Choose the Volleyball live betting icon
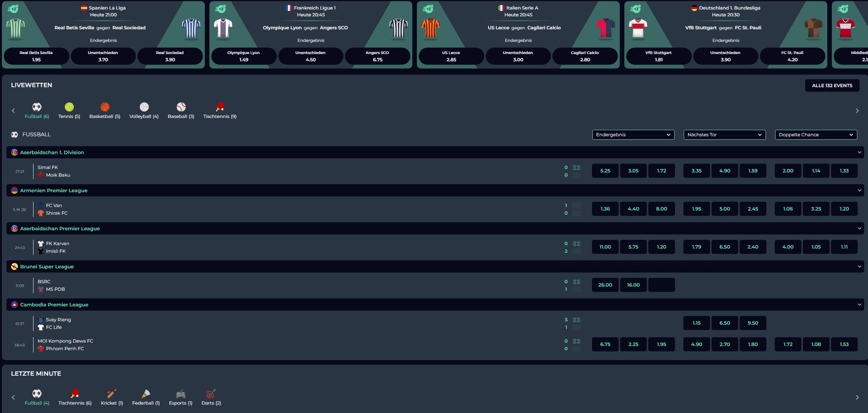 pyautogui.click(x=144, y=107)
